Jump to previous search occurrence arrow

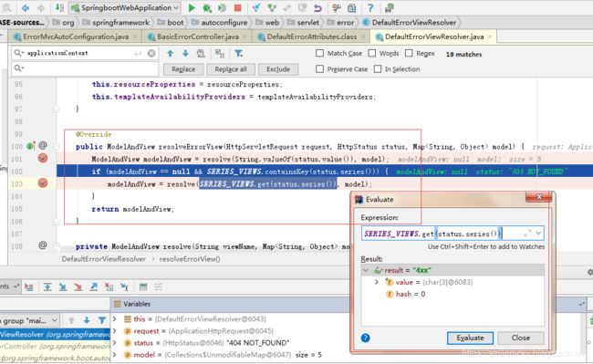(x=171, y=53)
